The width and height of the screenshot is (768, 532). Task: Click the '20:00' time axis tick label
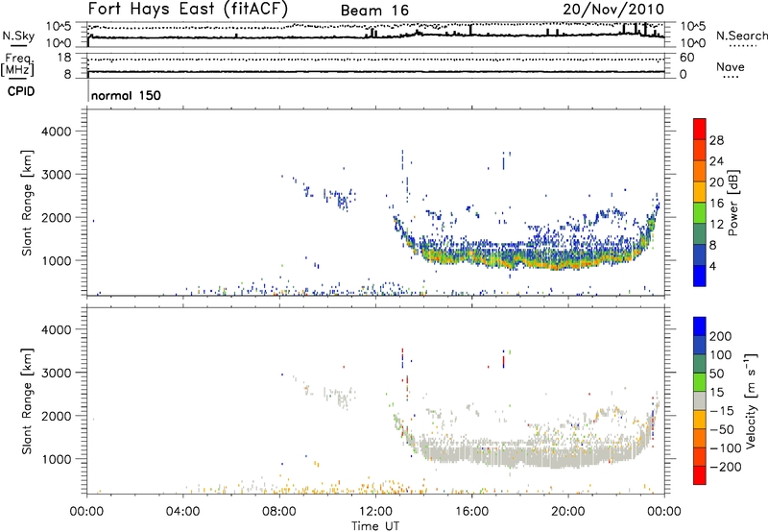pos(568,512)
